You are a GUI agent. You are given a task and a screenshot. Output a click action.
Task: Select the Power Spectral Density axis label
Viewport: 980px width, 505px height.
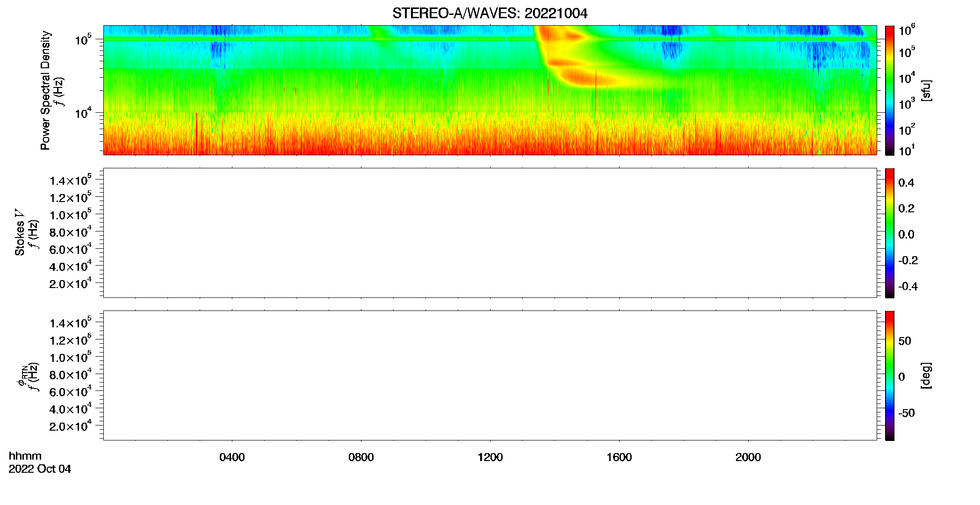pyautogui.click(x=45, y=90)
